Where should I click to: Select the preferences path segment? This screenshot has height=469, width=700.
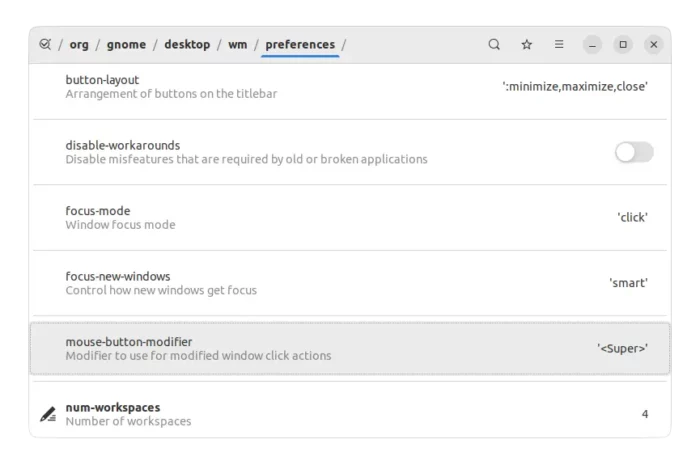pyautogui.click(x=300, y=45)
